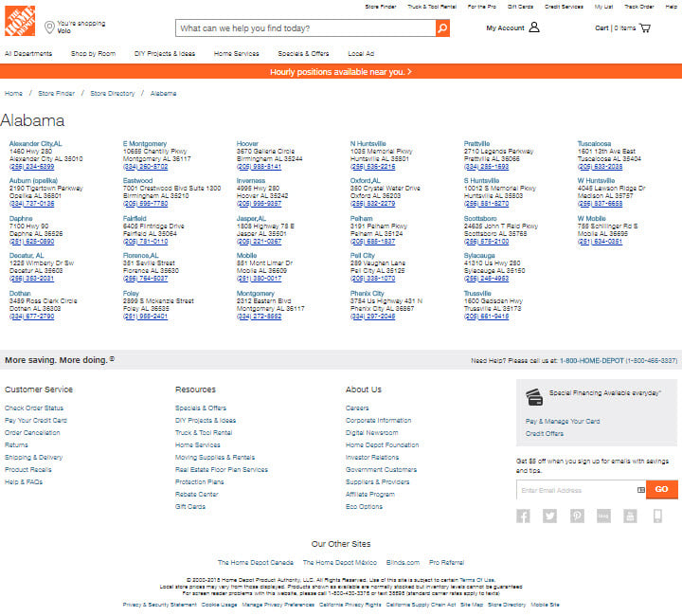The height and width of the screenshot is (616, 682).
Task: Open the Specials & Offers nav item
Action: tap(303, 54)
